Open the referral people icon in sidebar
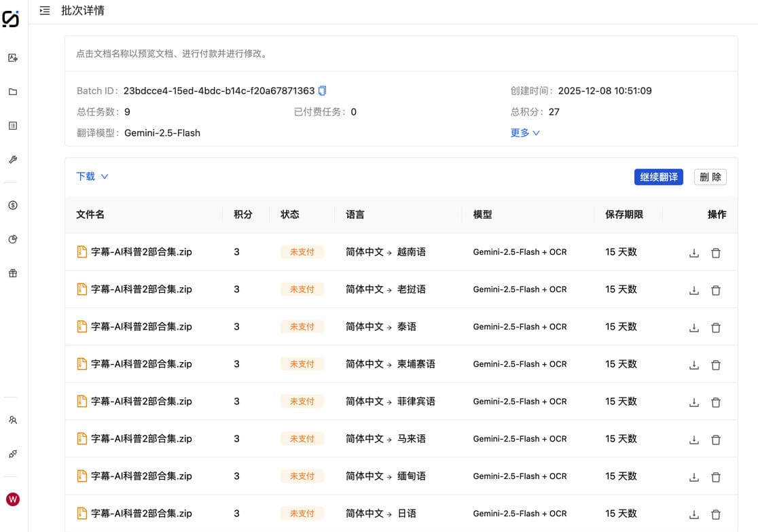 [12, 420]
